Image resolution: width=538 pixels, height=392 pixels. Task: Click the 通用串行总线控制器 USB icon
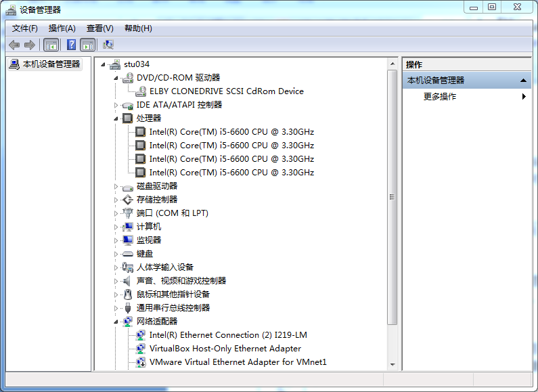pos(128,308)
